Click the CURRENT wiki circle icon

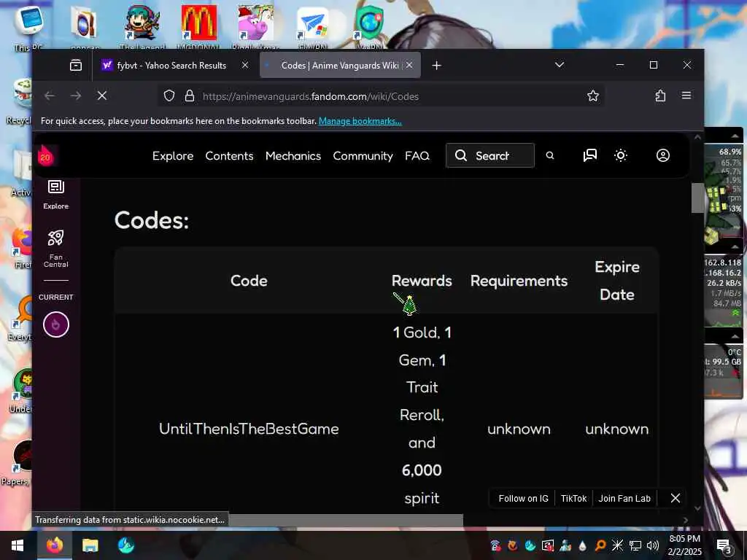[x=55, y=324]
